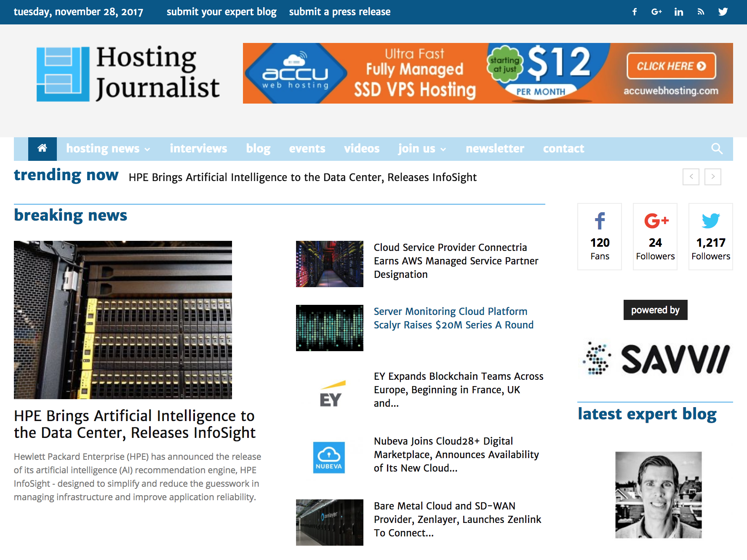Click Twitter 1,217 Followers box
Screen dimensions: 747x560
(711, 237)
